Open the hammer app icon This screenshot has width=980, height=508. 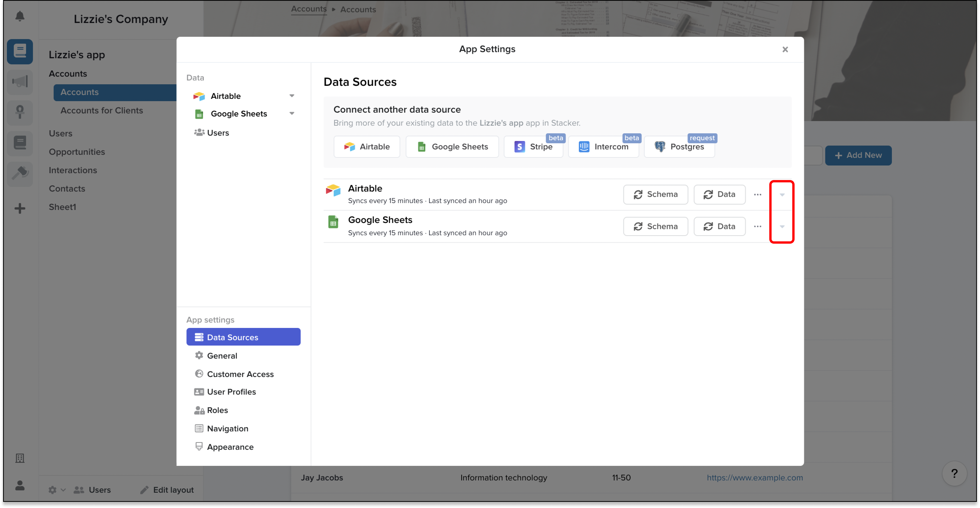(20, 174)
